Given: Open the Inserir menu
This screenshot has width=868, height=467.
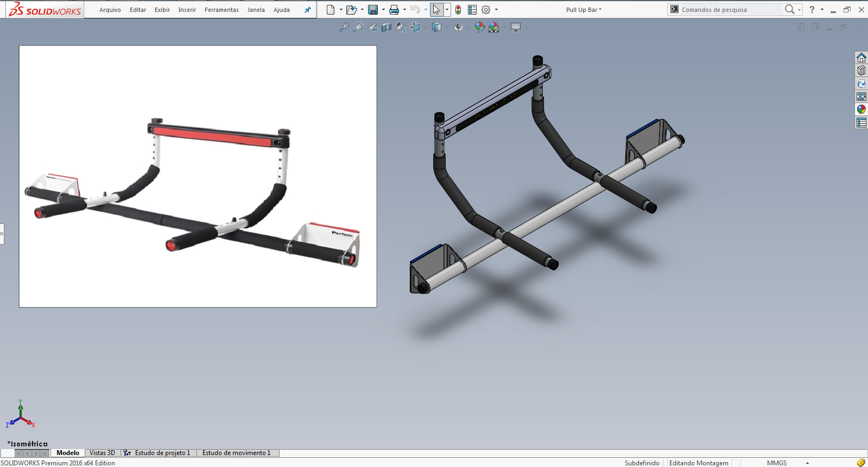Looking at the screenshot, I should (187, 10).
